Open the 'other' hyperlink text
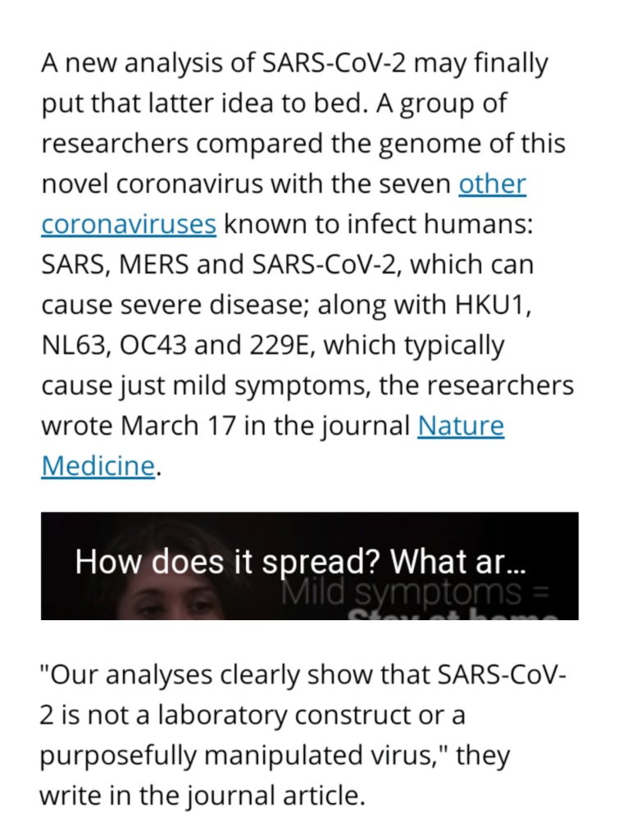The image size is (637, 840). click(492, 183)
